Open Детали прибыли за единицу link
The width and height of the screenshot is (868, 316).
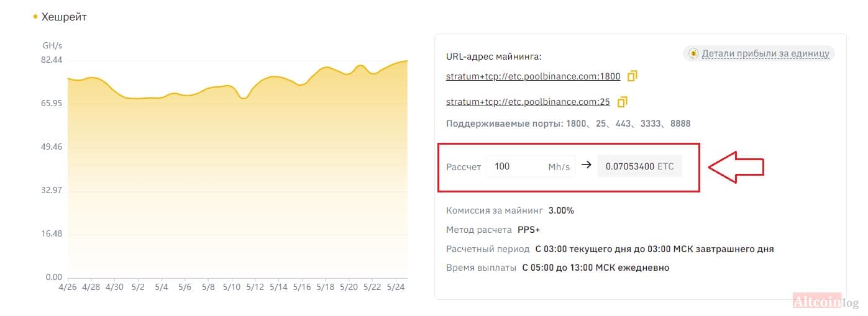(765, 53)
